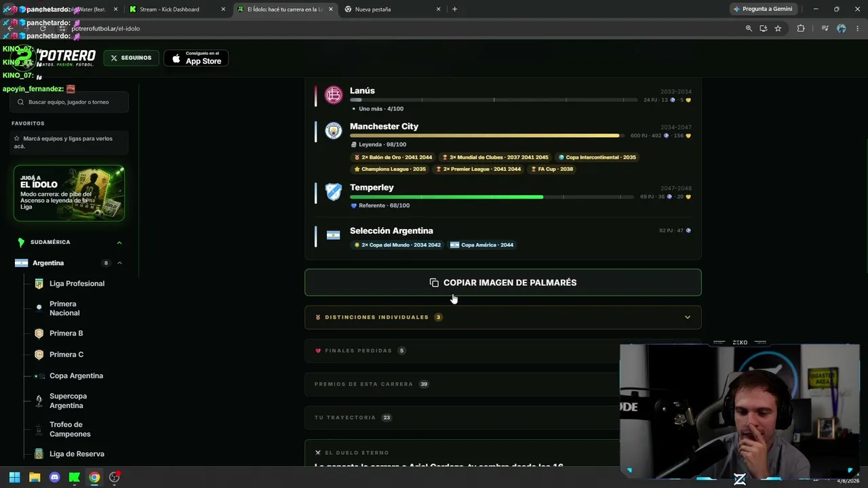Click Copiar Imagen de Palmarés button
868x488 pixels.
[502, 283]
